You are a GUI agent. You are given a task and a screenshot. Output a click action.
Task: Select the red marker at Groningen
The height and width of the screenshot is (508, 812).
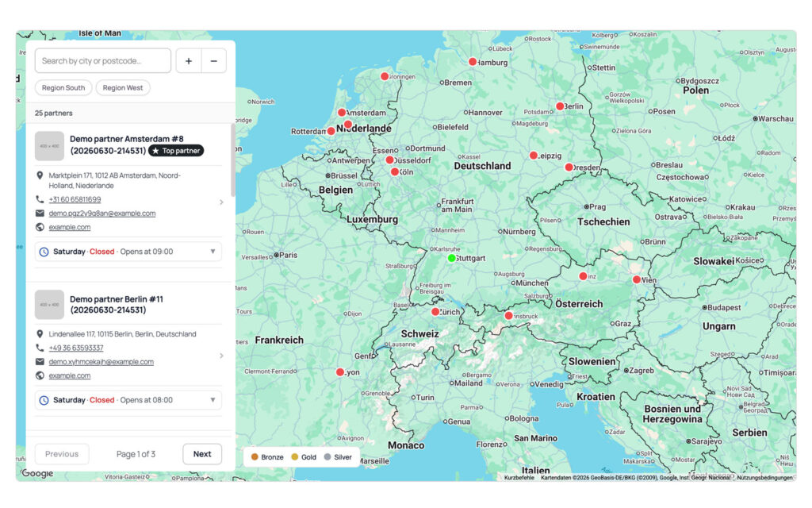tap(385, 76)
